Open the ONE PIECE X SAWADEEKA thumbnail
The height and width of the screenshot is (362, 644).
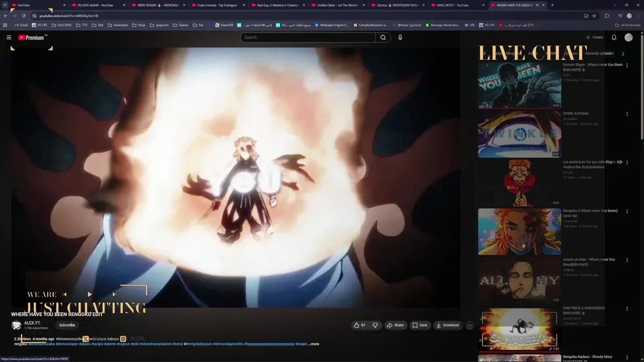[x=519, y=329]
